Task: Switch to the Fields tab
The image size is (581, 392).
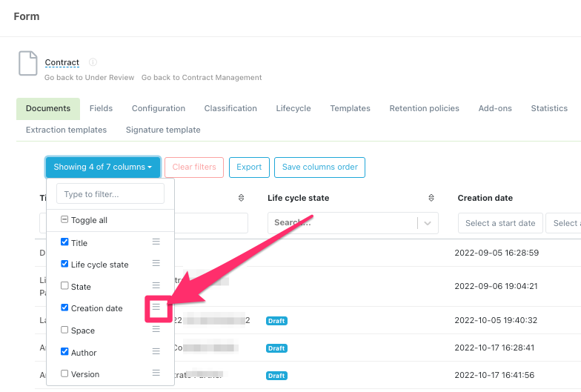Action: (101, 108)
